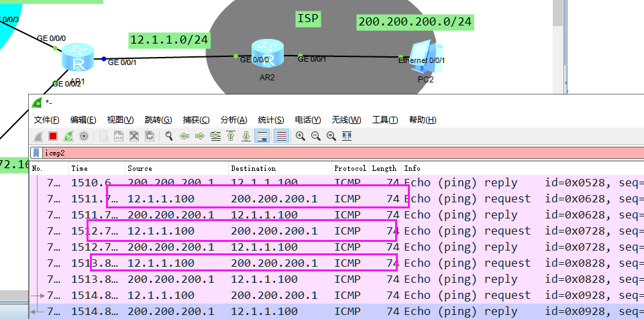
Task: Click the icmp2 display filter field
Action: (x=335, y=153)
